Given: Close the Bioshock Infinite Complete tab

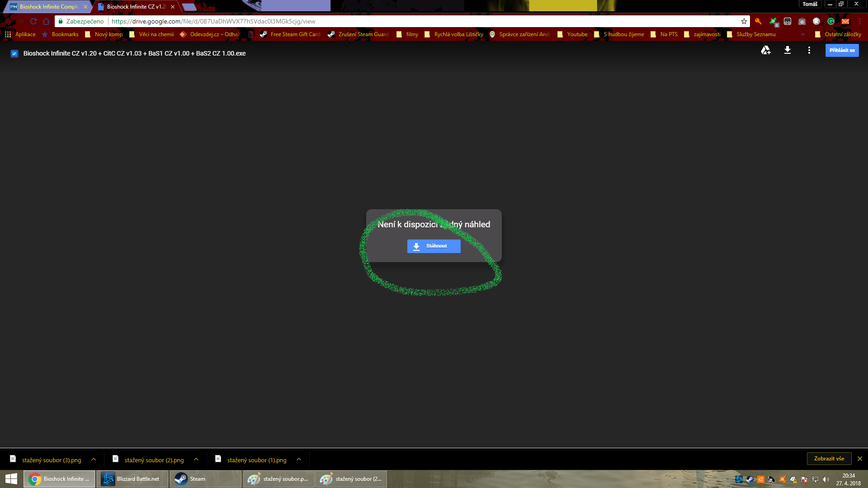Looking at the screenshot, I should tap(85, 7).
